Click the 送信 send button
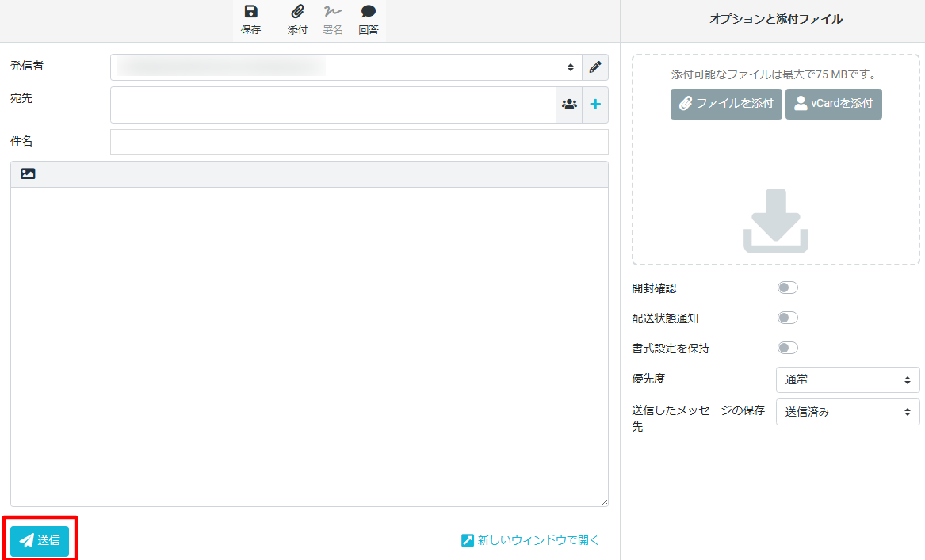This screenshot has height=560, width=925. point(40,540)
